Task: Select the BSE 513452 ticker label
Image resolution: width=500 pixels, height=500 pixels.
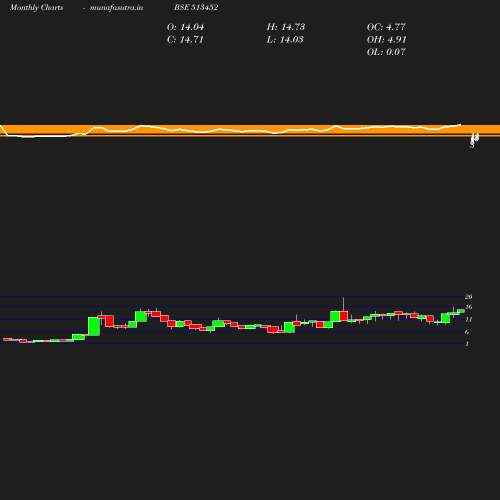Action: click(196, 8)
